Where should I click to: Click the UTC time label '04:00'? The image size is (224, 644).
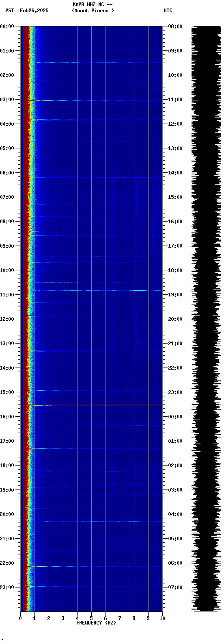[175, 514]
